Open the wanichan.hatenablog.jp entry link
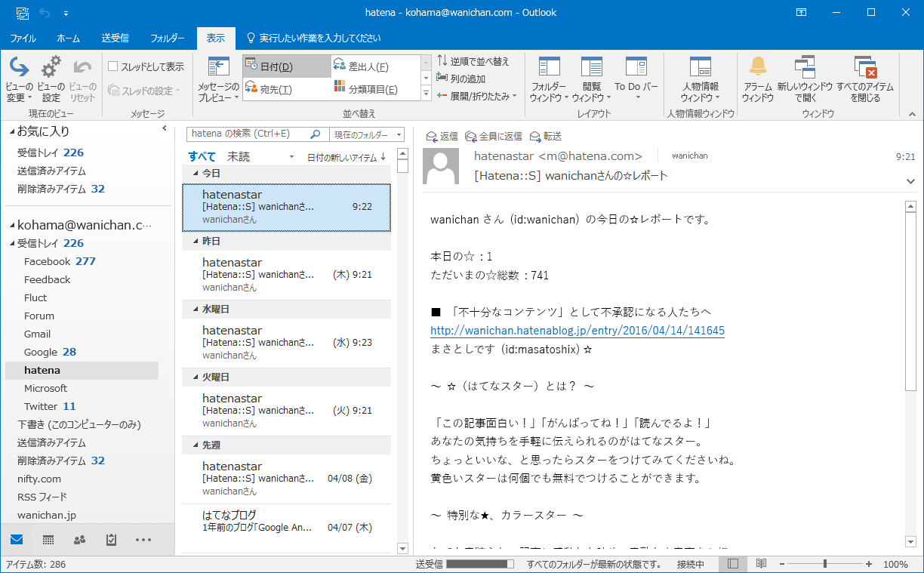Image resolution: width=924 pixels, height=573 pixels. coord(577,331)
